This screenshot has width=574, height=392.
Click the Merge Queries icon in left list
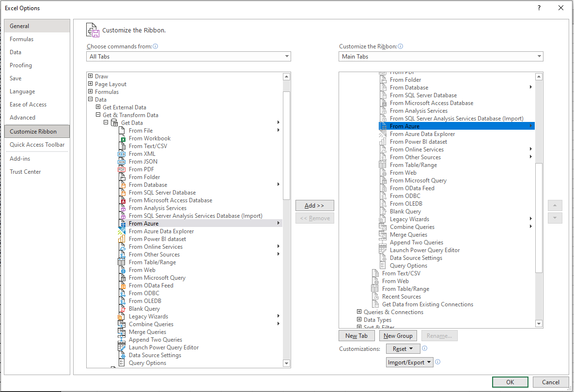tap(122, 332)
